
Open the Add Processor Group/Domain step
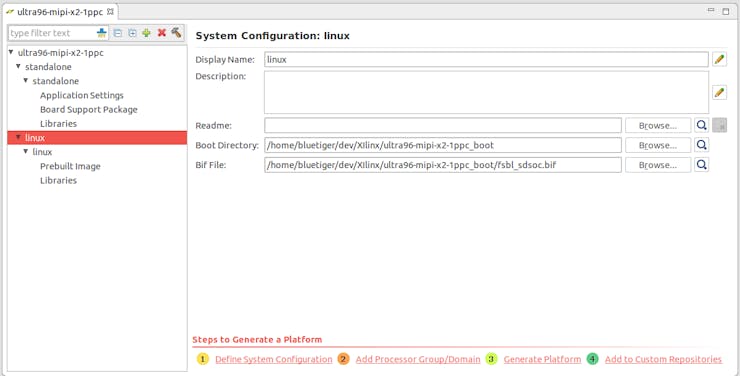(418, 359)
